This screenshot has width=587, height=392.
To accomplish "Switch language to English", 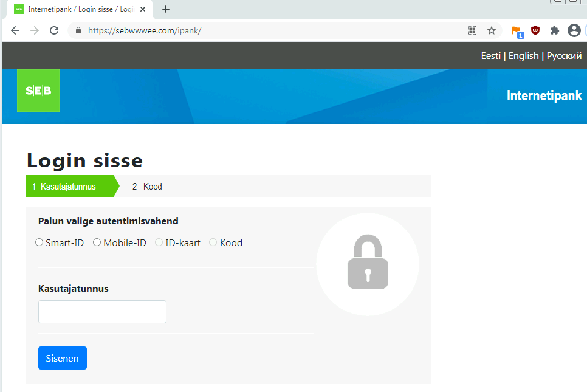I will pos(523,56).
